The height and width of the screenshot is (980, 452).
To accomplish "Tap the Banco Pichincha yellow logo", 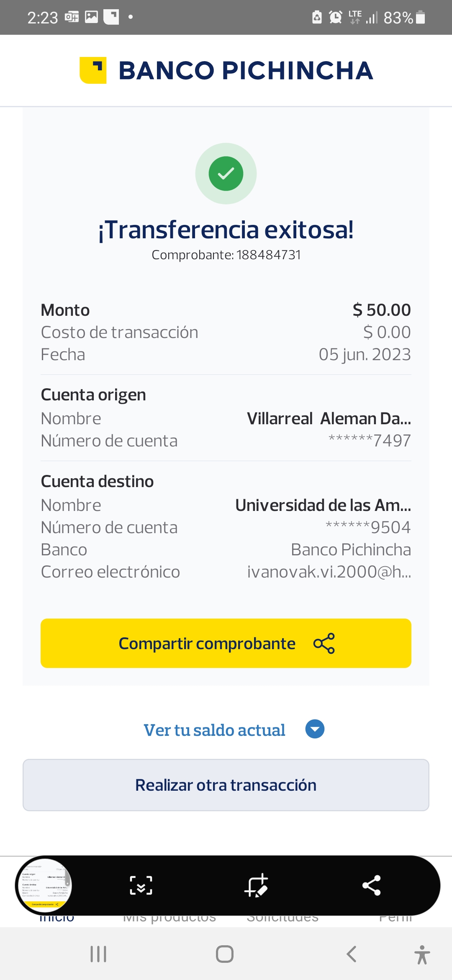I will coord(93,70).
